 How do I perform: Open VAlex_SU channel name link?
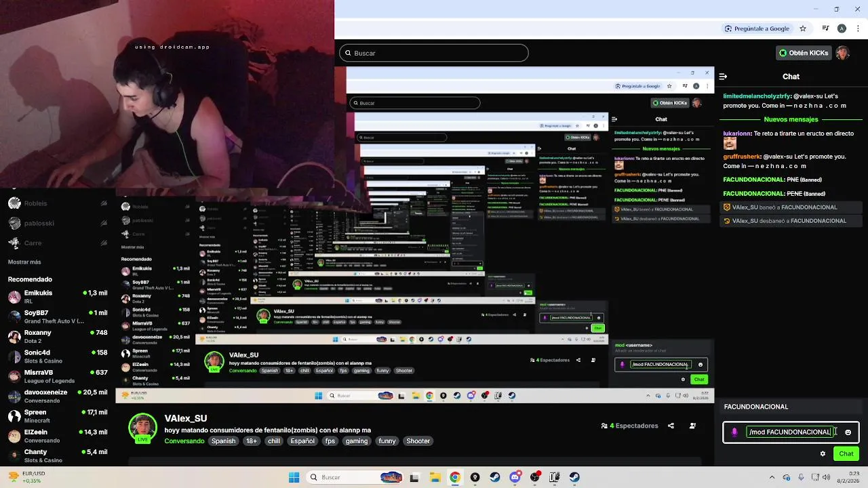pos(186,418)
